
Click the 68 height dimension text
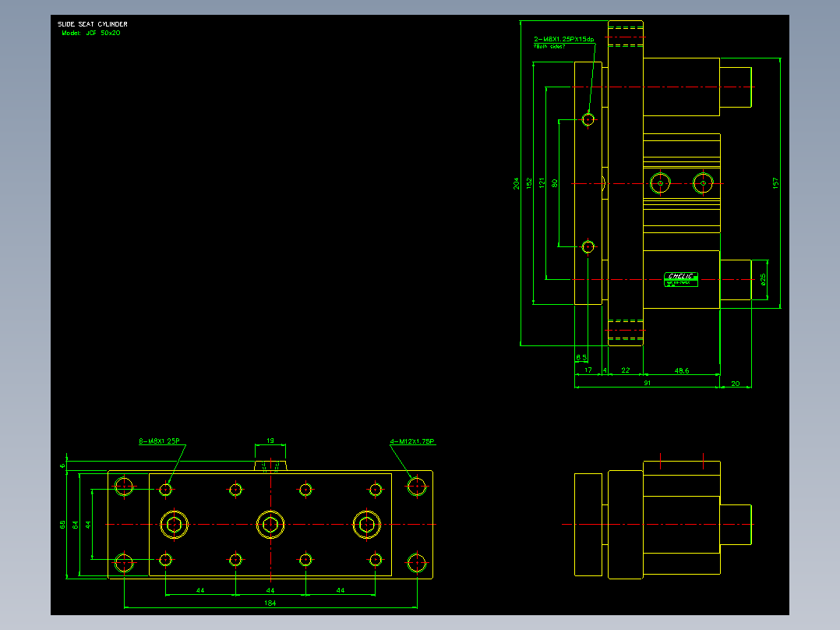pyautogui.click(x=62, y=525)
